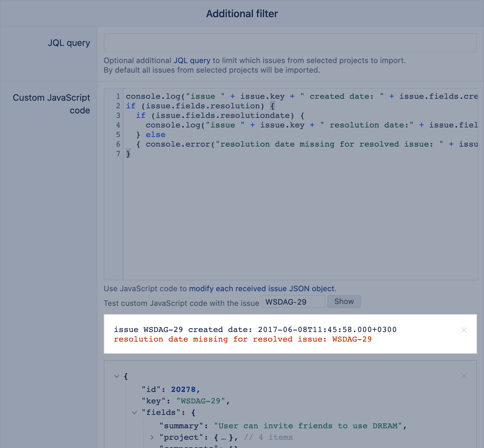Image resolution: width=484 pixels, height=448 pixels.
Task: Select the id value 20278 in JSON
Action: pyautogui.click(x=183, y=389)
